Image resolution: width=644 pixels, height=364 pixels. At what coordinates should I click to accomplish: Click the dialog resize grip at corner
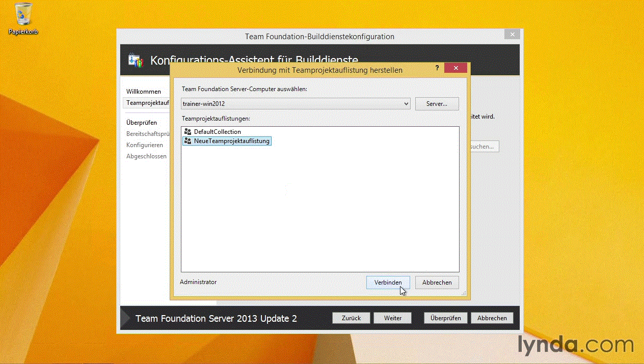(x=464, y=293)
